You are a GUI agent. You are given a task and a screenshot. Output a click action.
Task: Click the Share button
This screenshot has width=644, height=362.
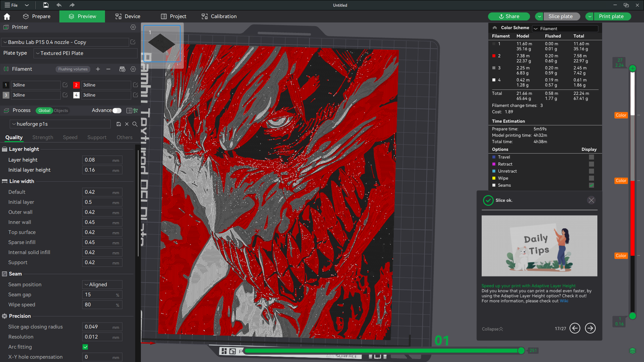coord(509,16)
